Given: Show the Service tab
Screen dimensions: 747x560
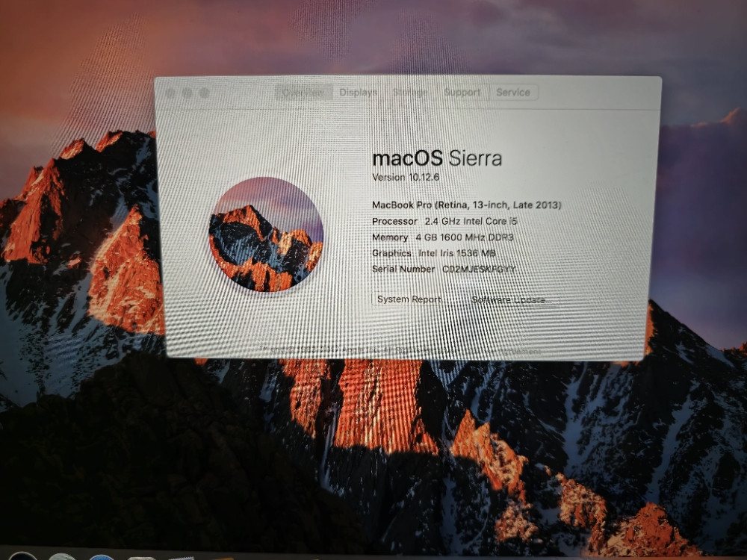Looking at the screenshot, I should [513, 93].
